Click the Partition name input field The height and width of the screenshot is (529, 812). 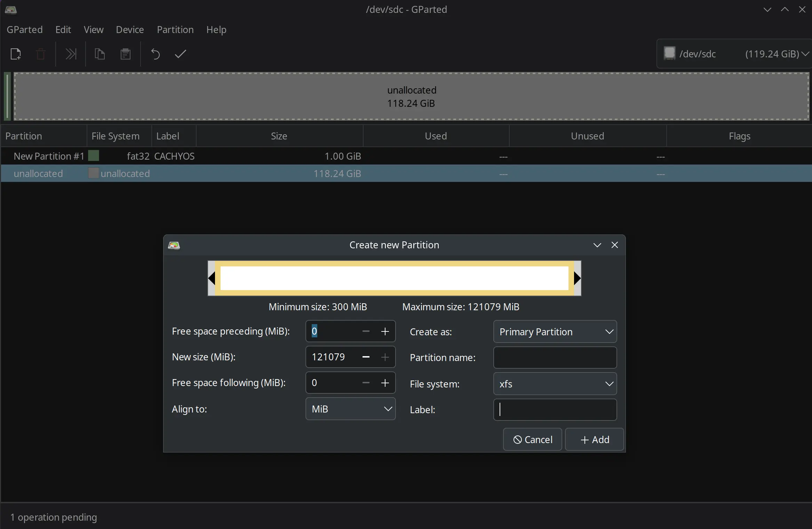(555, 358)
